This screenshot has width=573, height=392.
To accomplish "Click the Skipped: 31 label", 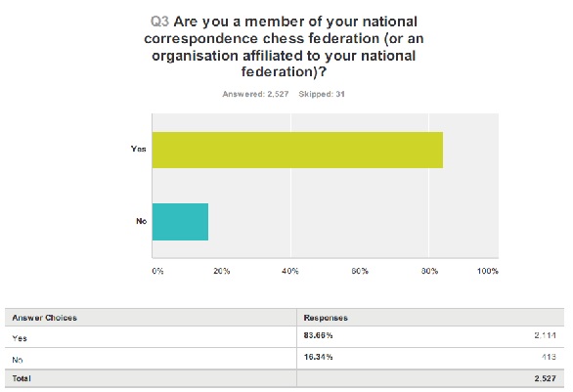I will (x=322, y=94).
